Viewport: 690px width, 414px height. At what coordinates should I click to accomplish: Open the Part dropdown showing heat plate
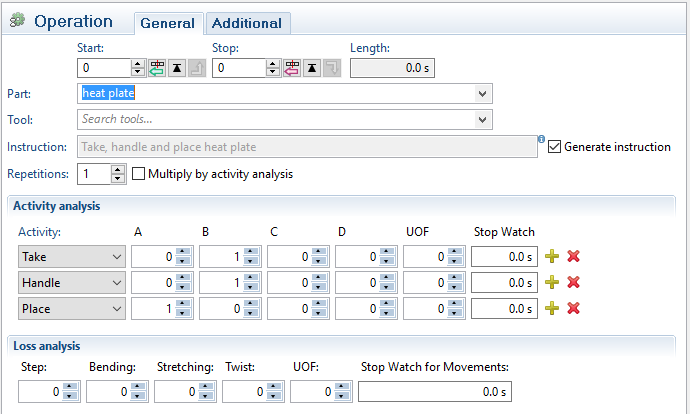[483, 94]
